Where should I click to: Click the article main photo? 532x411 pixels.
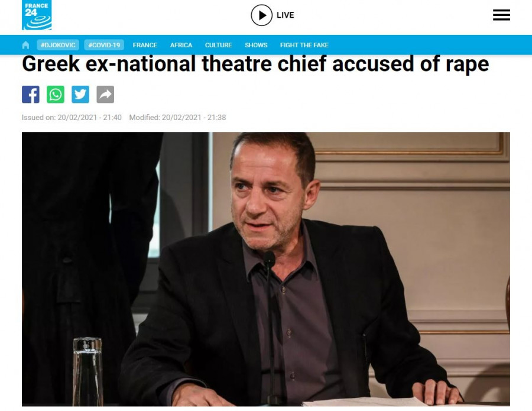pyautogui.click(x=266, y=268)
